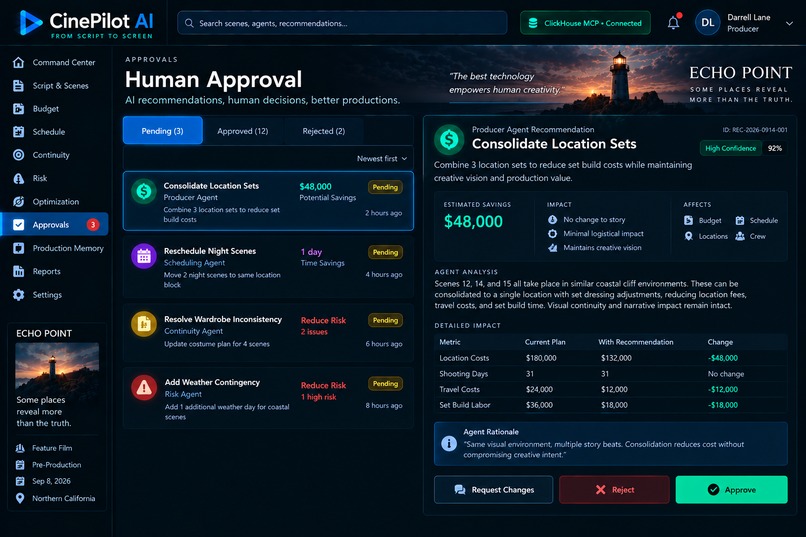Open the Optimization icon in sidebar

19,201
